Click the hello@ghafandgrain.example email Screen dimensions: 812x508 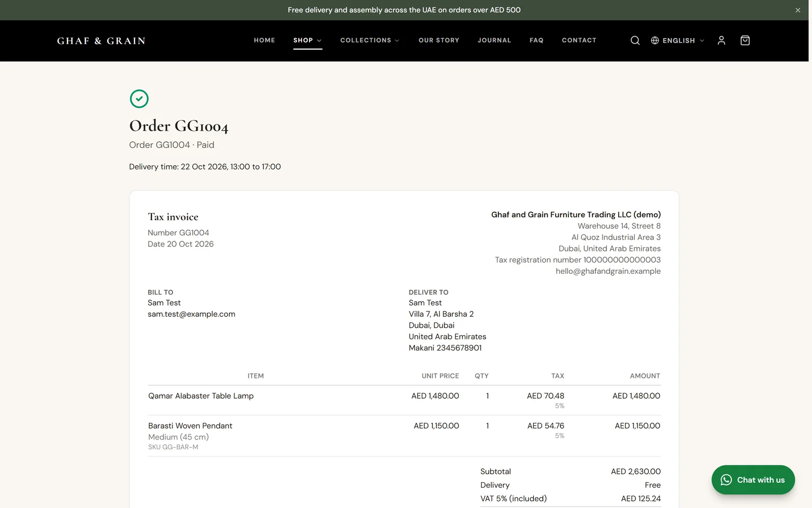(608, 271)
